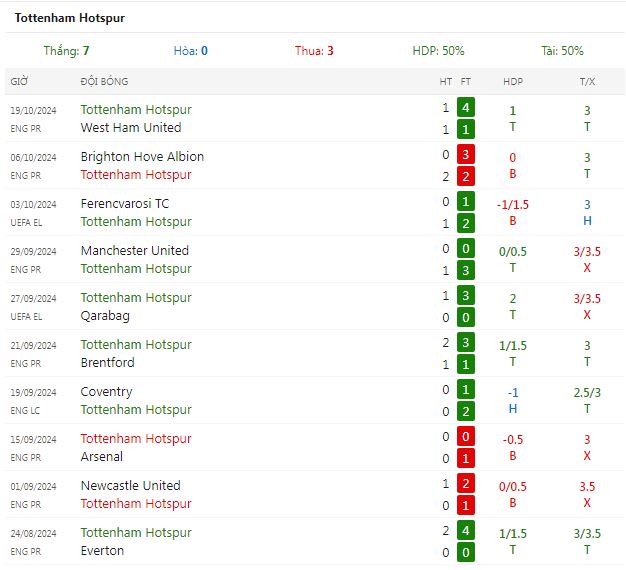
Task: Click Tottenham Hotspur in the Brighton match row
Action: click(x=136, y=175)
